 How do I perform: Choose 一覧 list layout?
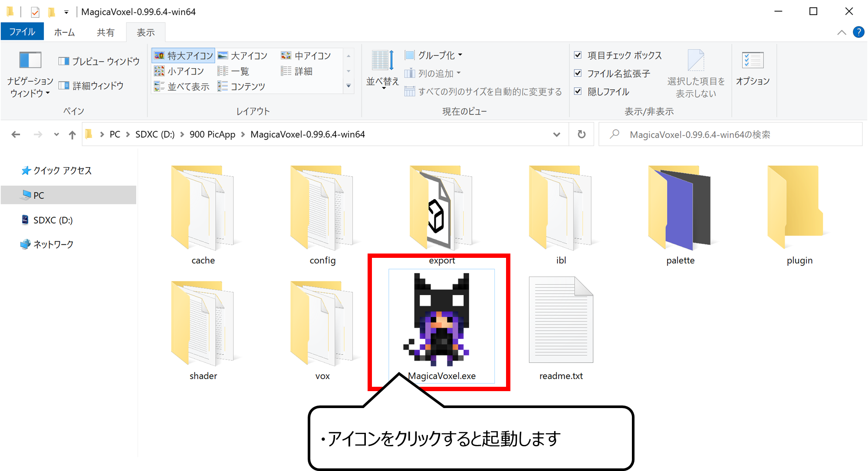click(233, 71)
